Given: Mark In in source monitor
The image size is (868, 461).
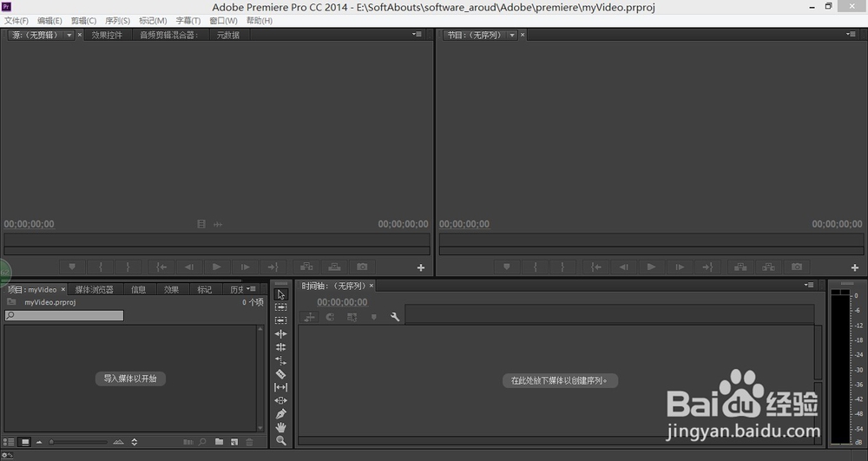Looking at the screenshot, I should coord(101,267).
